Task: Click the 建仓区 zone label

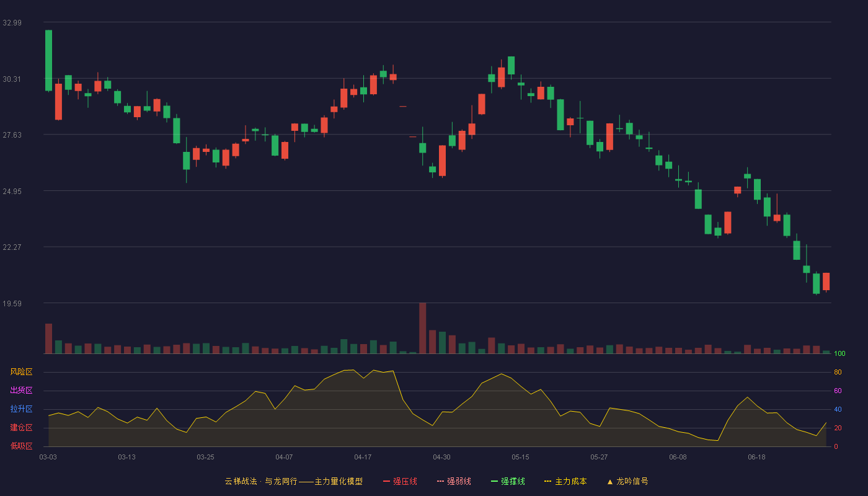Action: coord(21,428)
